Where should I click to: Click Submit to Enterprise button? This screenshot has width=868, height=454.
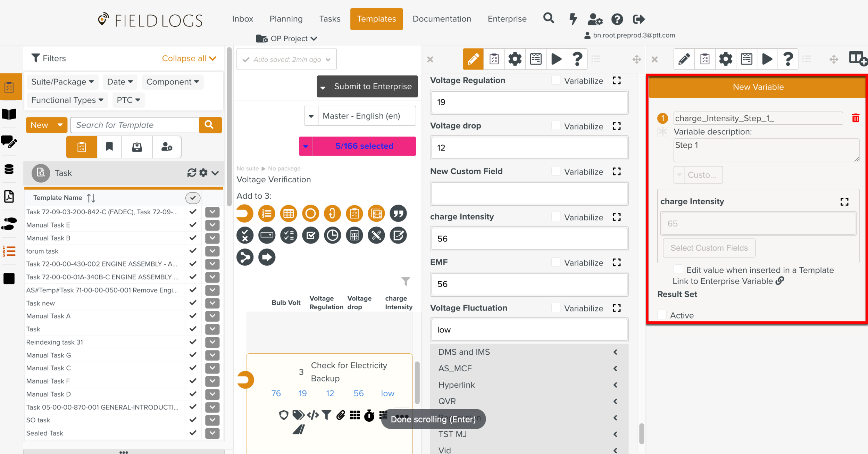click(x=372, y=86)
